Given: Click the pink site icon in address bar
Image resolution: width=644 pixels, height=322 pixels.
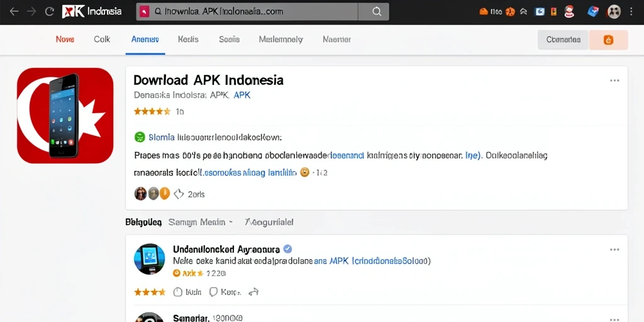Looking at the screenshot, I should tap(144, 12).
